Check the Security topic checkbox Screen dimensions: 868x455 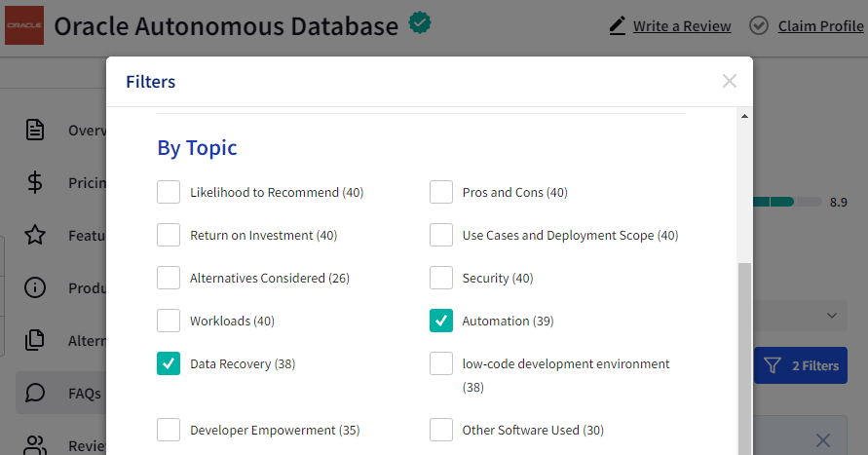click(x=441, y=278)
